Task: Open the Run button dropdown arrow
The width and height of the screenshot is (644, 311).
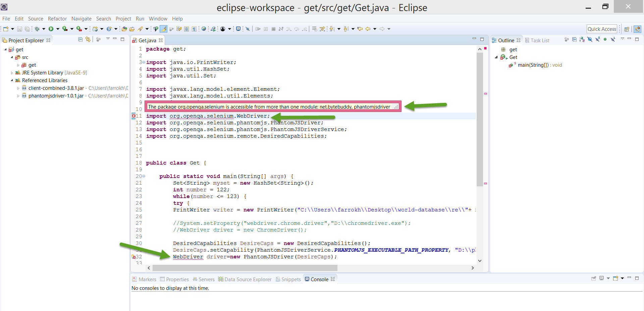Action: [x=58, y=29]
